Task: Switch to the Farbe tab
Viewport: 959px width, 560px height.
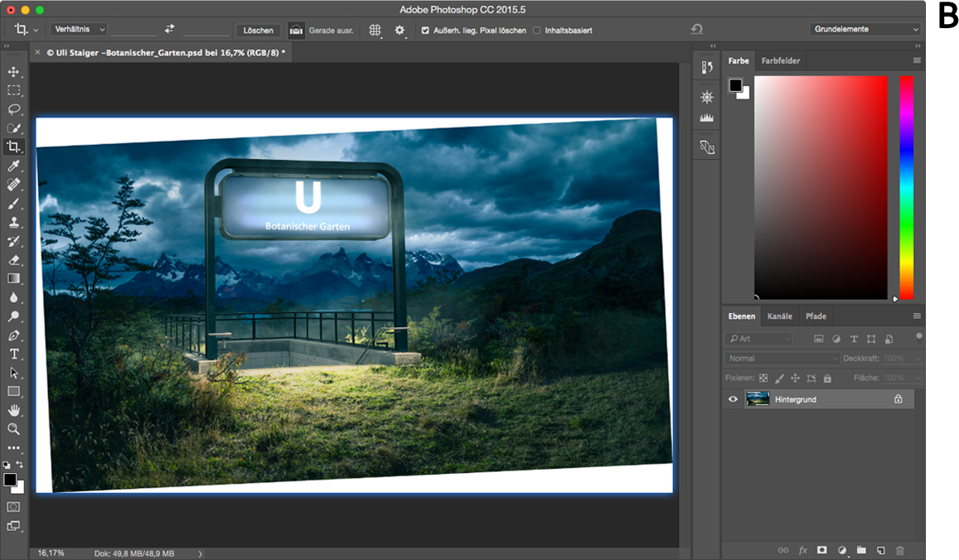Action: (x=739, y=60)
